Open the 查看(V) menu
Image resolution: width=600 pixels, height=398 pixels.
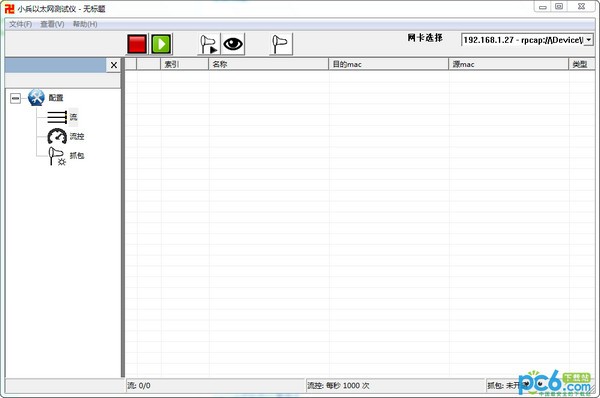pos(52,24)
